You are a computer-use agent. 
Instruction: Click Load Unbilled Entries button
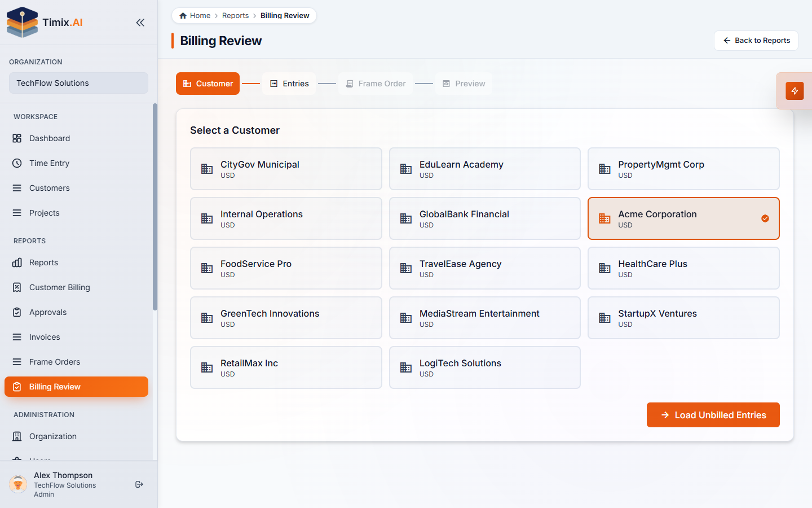pos(713,415)
